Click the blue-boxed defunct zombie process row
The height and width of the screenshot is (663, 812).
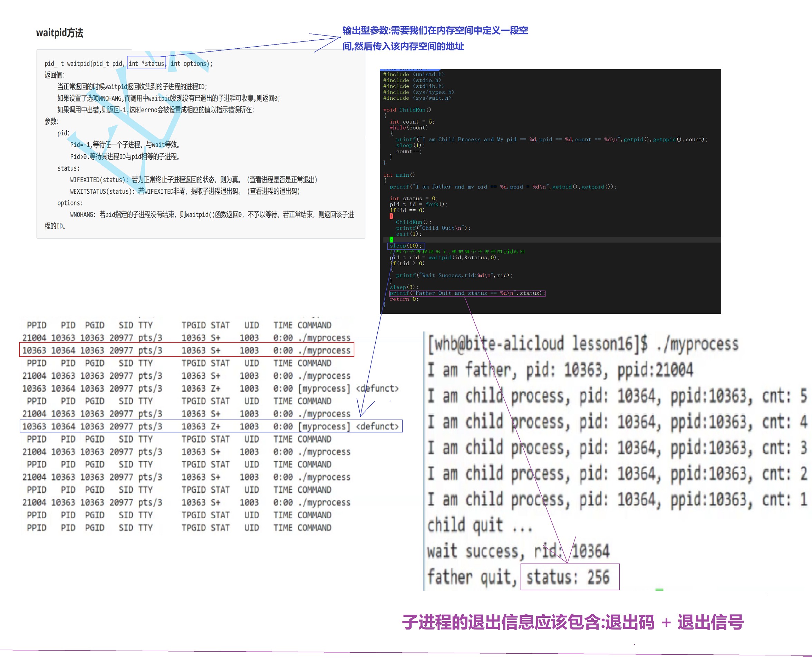pyautogui.click(x=210, y=426)
